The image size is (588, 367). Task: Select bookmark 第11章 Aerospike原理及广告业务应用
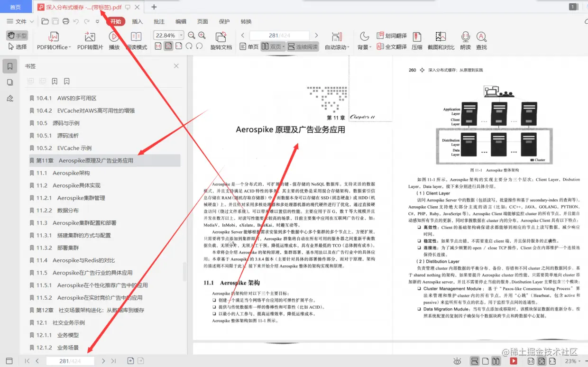pyautogui.click(x=105, y=160)
